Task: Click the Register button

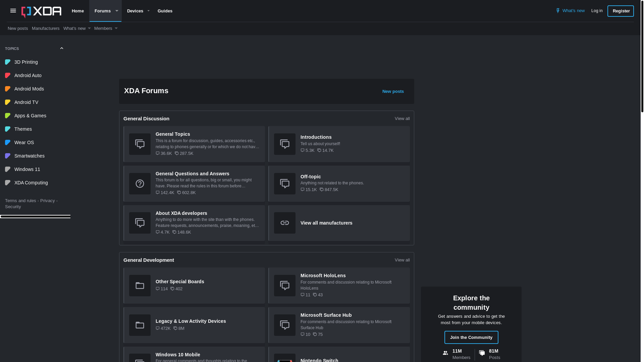Action: [x=621, y=11]
